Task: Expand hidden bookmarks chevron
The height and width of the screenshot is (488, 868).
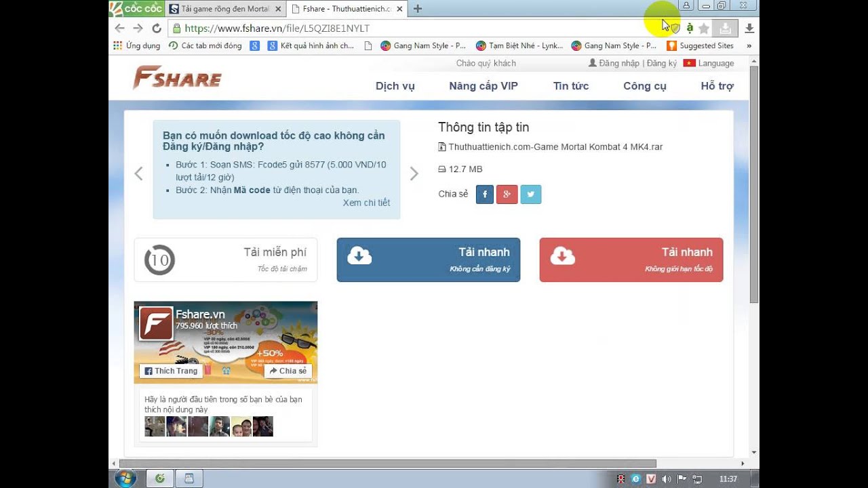Action: pyautogui.click(x=749, y=46)
